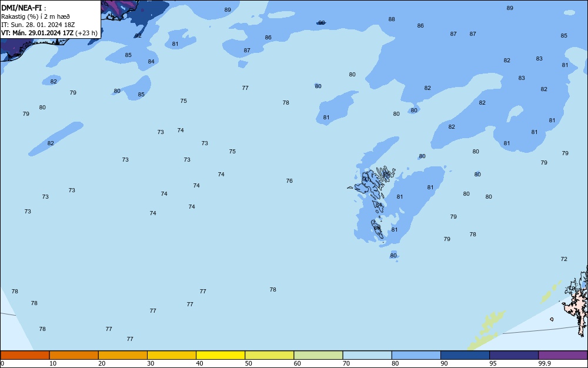Click the legend tick label "99.9"
Screen dimensions: 588x368
click(544, 363)
